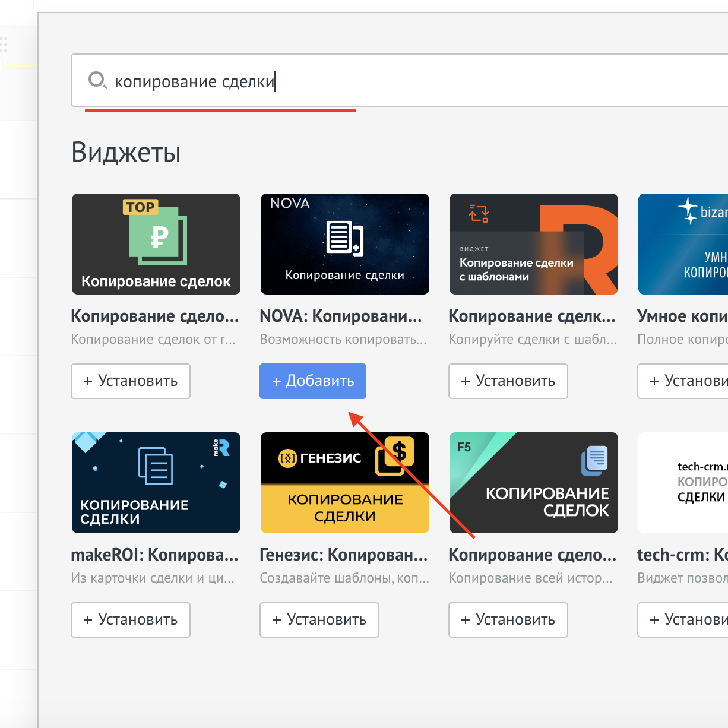
Task: Click the 'Генезис: Копирован...' title link
Action: (x=343, y=555)
